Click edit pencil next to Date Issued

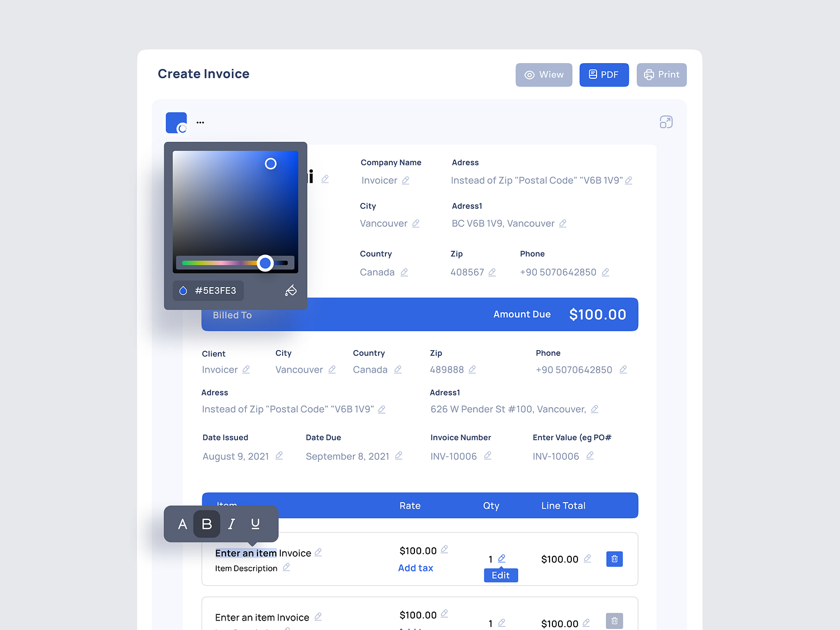(279, 456)
